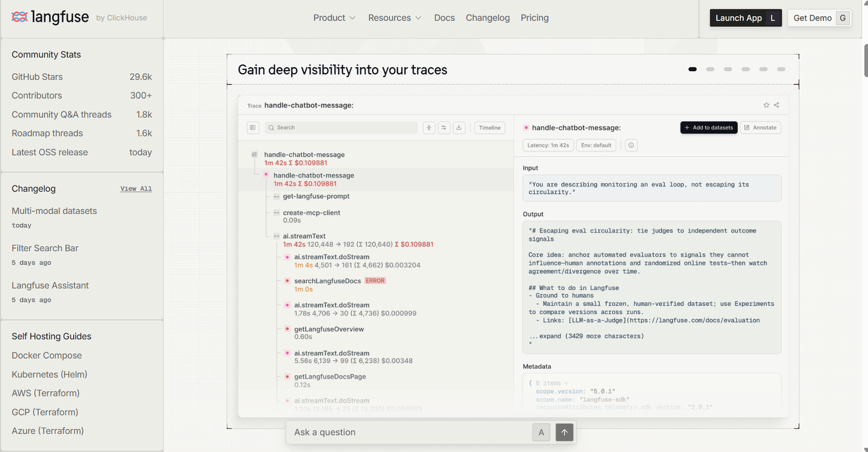Open the Resources dropdown menu
The width and height of the screenshot is (868, 452).
coord(394,18)
